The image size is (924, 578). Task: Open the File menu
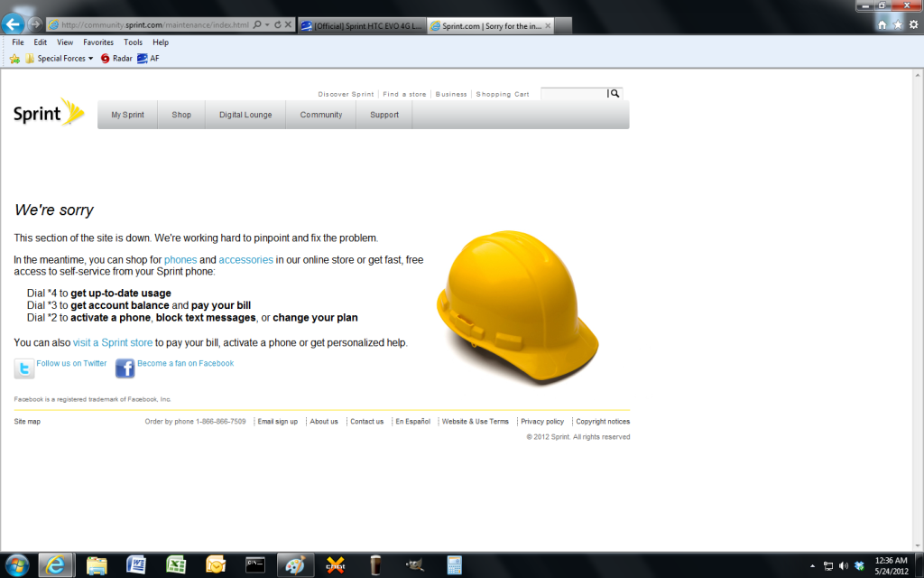point(18,42)
